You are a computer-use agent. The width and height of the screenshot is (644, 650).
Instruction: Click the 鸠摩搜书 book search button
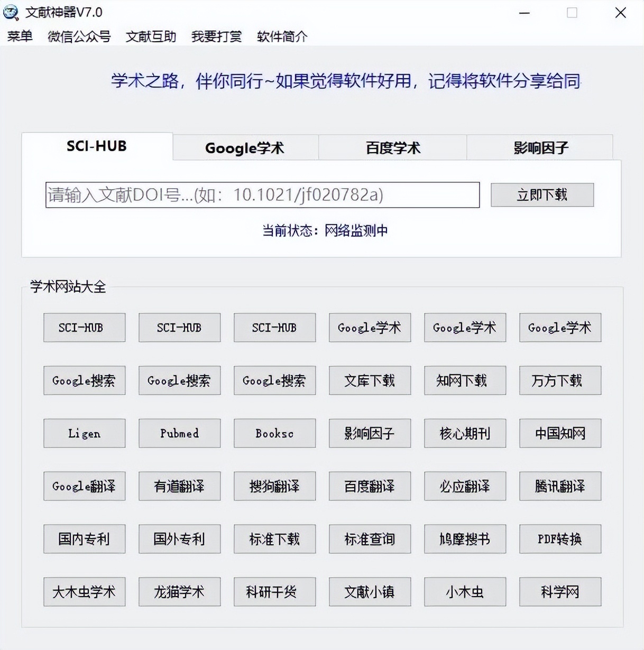(x=465, y=539)
